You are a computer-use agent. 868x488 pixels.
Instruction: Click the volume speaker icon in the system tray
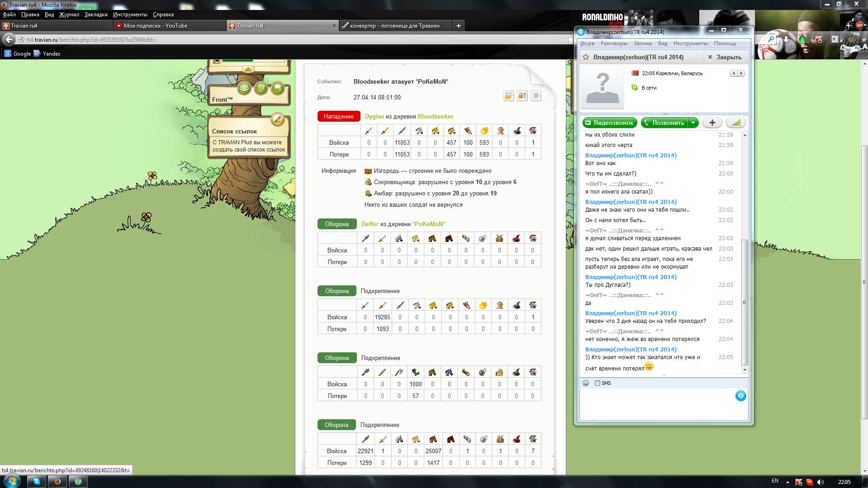click(x=821, y=482)
